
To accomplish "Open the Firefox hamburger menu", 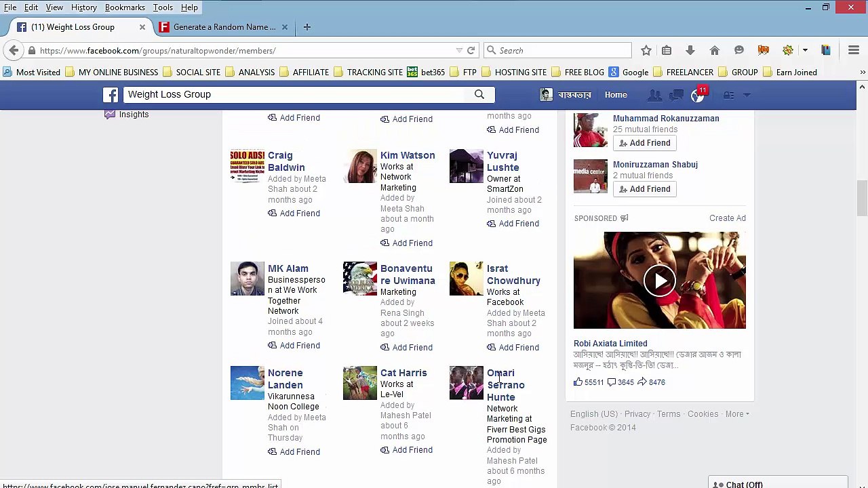I will tap(854, 50).
